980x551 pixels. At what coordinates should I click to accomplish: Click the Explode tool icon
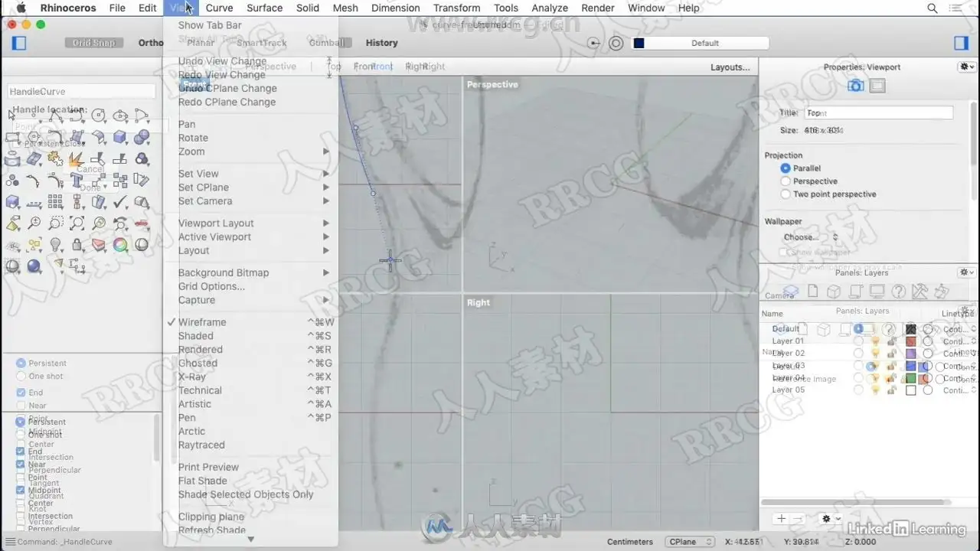(x=77, y=159)
